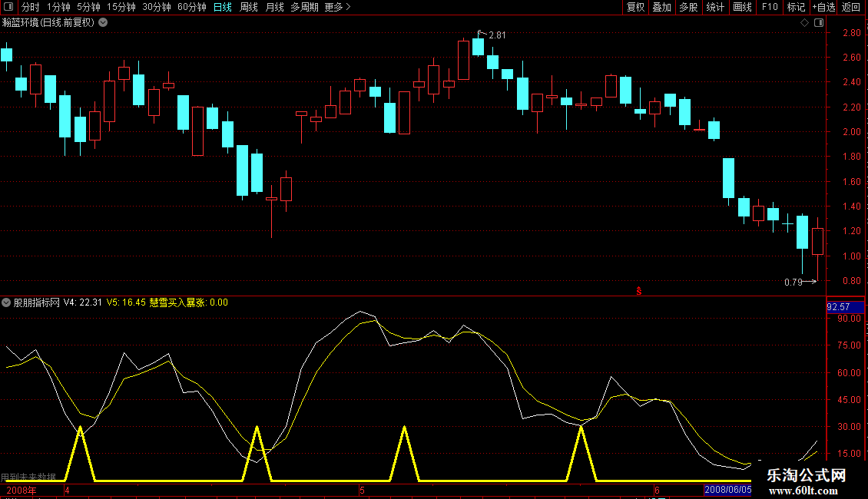The image size is (868, 499).
Task: Open the 复权 adjustment menu
Action: [x=635, y=7]
